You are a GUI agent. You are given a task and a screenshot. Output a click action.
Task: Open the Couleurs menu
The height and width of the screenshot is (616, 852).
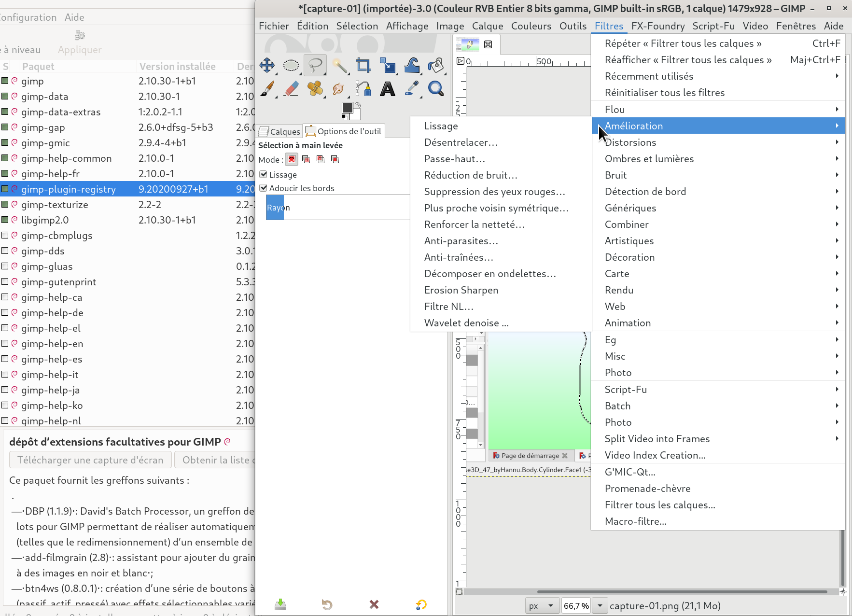click(531, 26)
